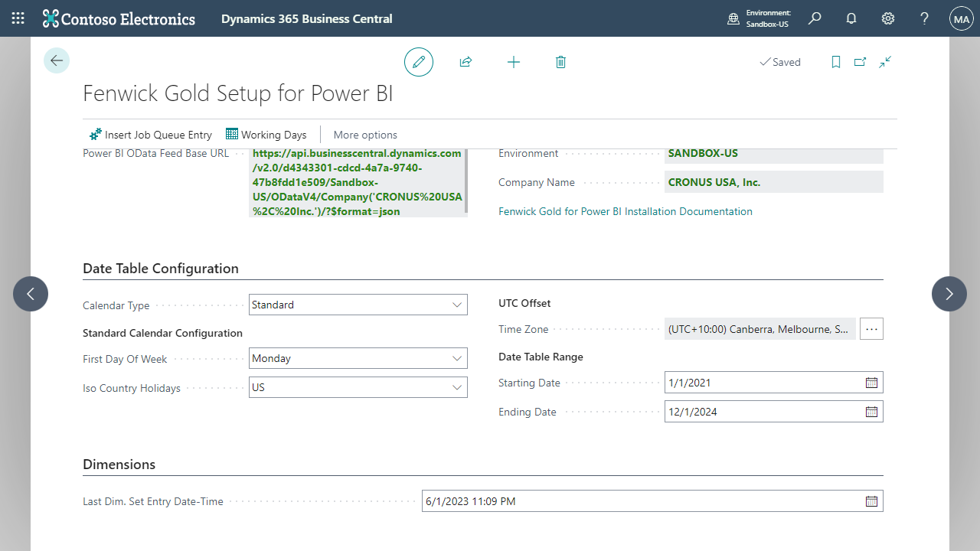Click the Contoso Electronics logo
This screenshot has width=980, height=551.
coord(119,18)
